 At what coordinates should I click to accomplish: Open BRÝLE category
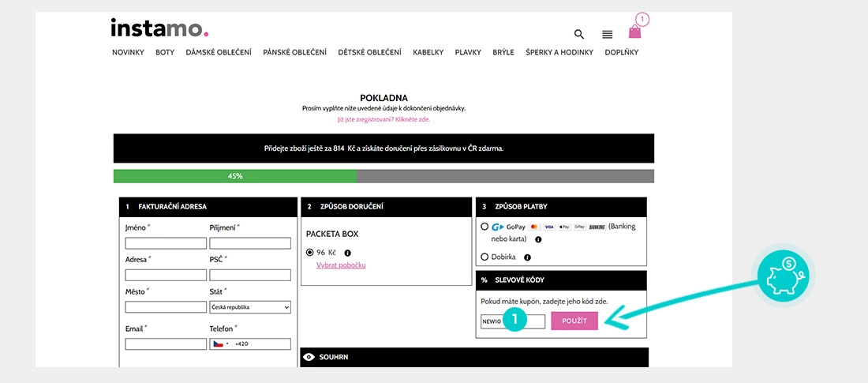[503, 53]
